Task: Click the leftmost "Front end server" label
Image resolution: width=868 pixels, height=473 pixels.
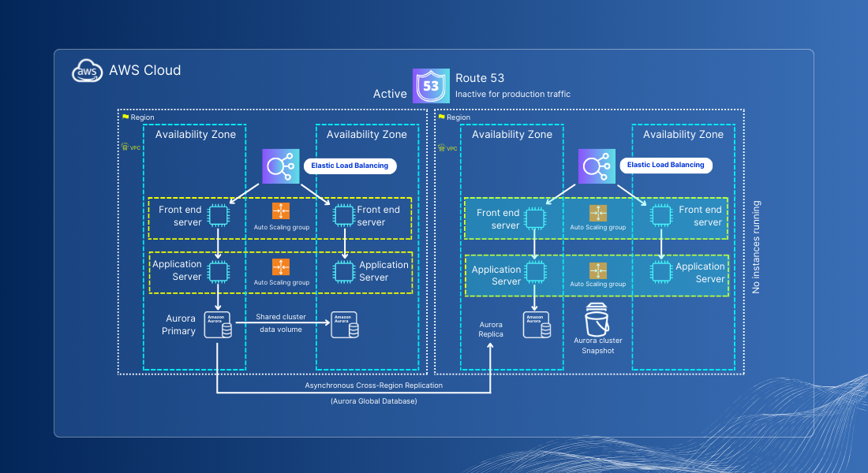Action: (x=180, y=216)
